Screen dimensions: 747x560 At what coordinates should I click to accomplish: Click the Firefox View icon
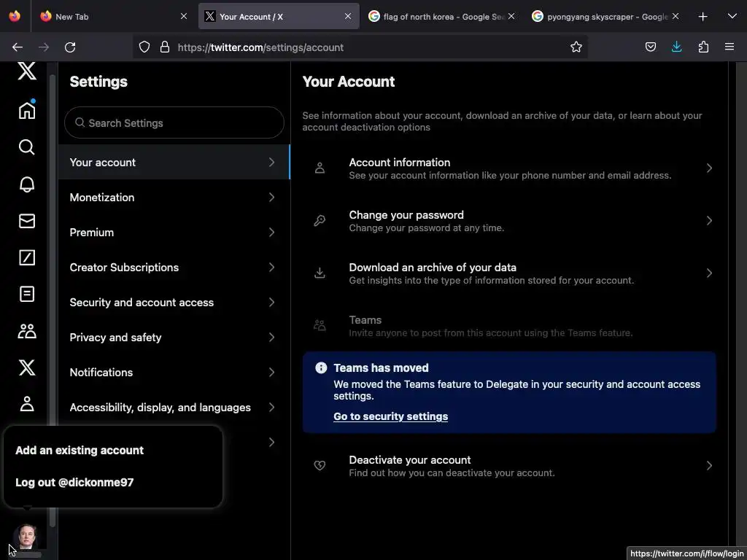click(x=15, y=16)
